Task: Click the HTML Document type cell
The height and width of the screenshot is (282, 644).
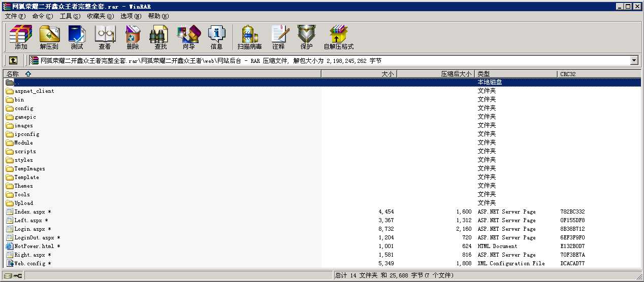Action: [497, 246]
